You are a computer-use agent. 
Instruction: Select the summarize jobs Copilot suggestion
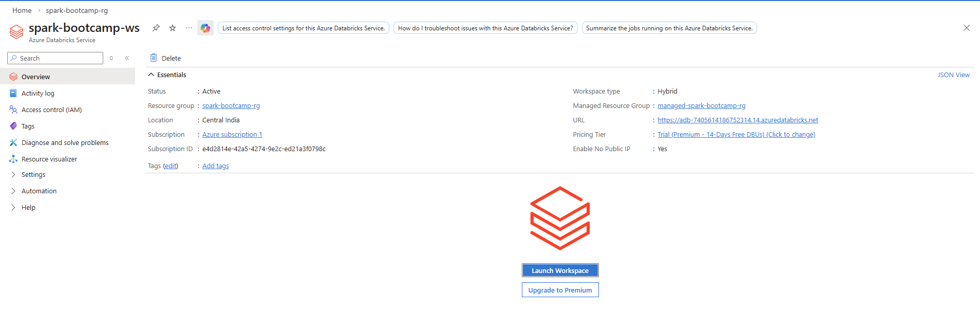click(x=669, y=28)
